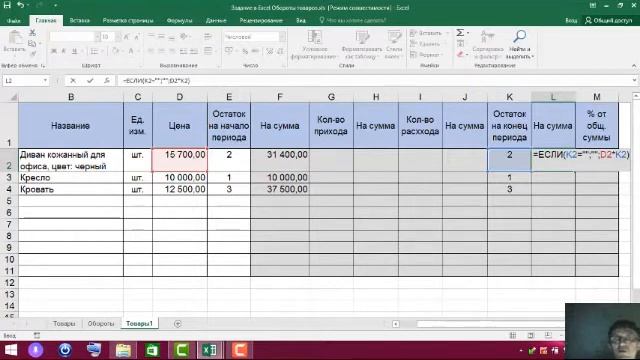Open Cell Styles gallery
Screen dimensions: 640x360
(x=394, y=44)
